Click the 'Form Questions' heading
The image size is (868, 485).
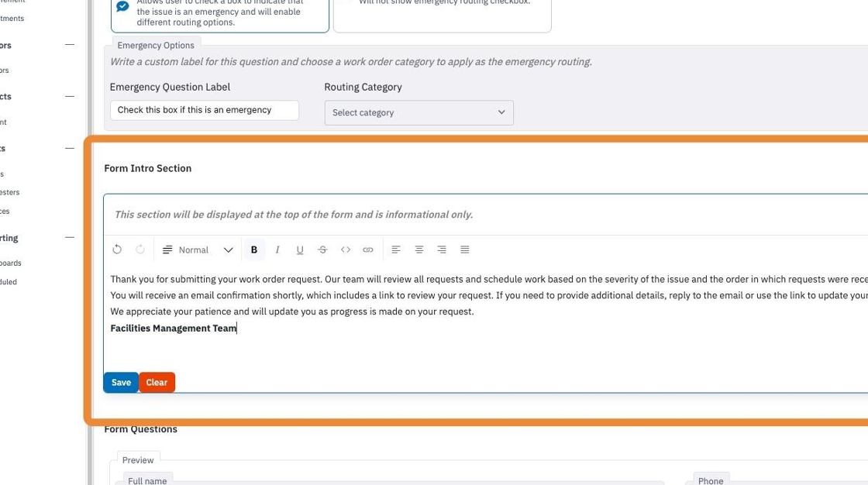coord(140,429)
